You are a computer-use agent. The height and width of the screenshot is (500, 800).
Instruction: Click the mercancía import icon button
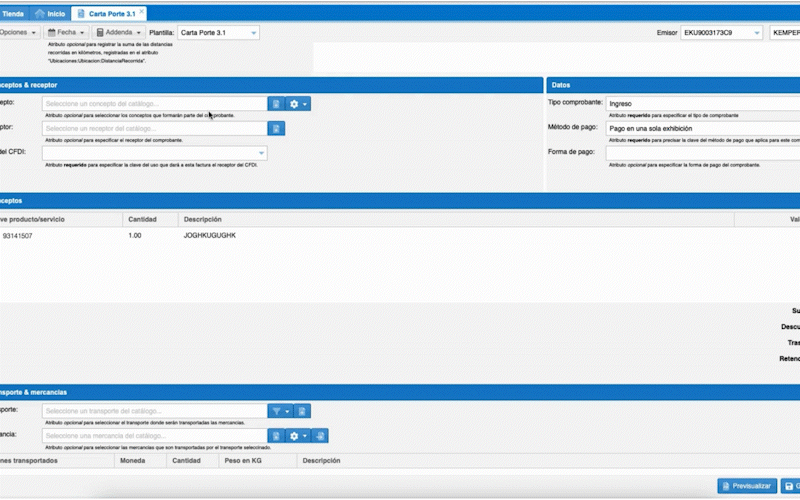click(x=320, y=436)
